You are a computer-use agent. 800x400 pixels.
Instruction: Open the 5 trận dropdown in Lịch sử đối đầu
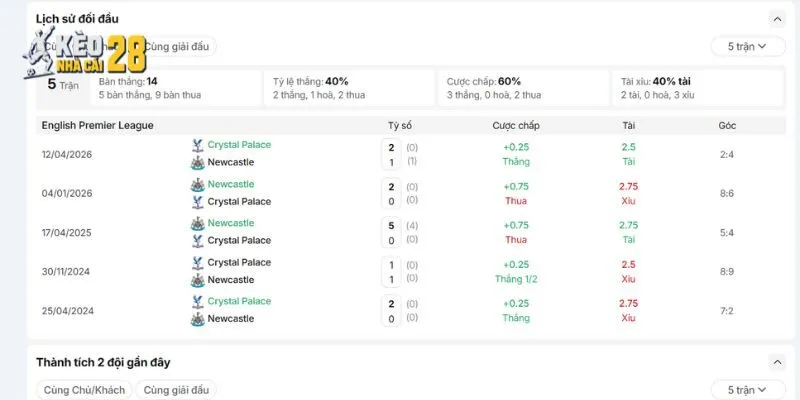747,46
